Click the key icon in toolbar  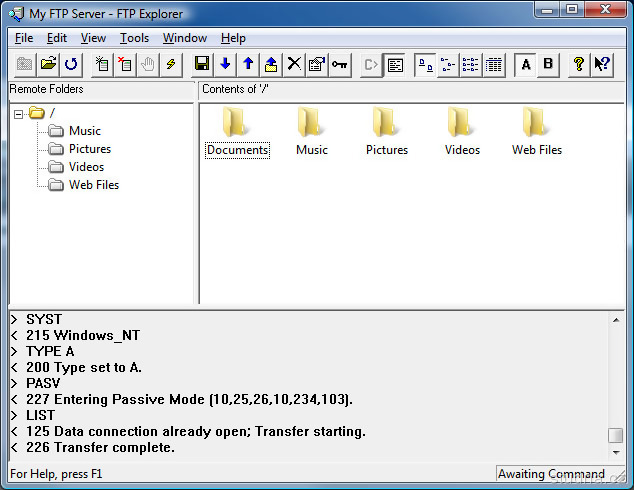340,64
